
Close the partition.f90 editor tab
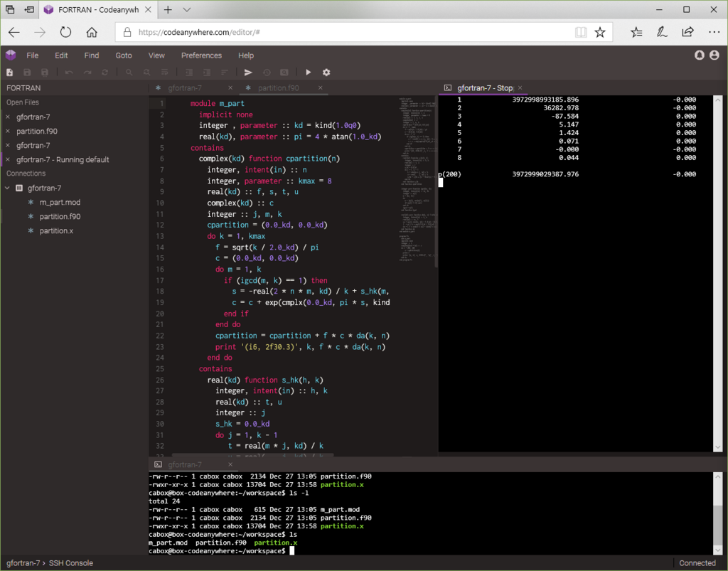321,87
